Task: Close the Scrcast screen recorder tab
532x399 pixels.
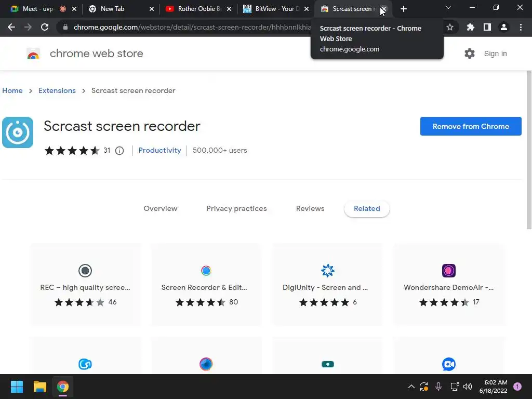Action: tap(384, 9)
